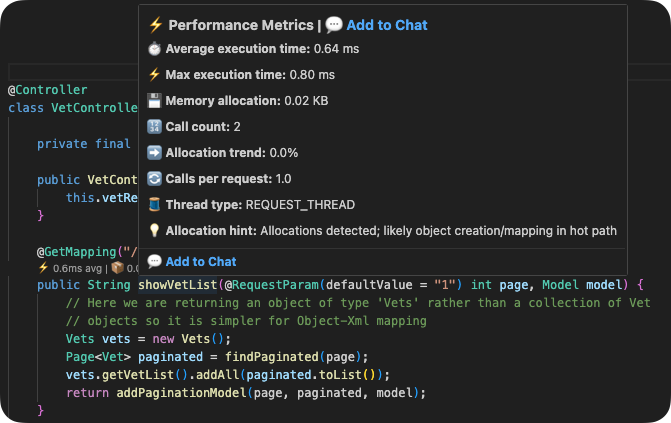Click the 'Calls per request: 1.0' line

point(229,179)
